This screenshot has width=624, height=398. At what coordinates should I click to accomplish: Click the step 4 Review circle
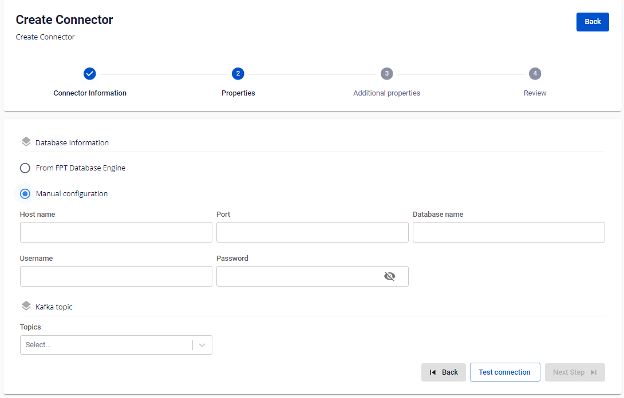535,74
